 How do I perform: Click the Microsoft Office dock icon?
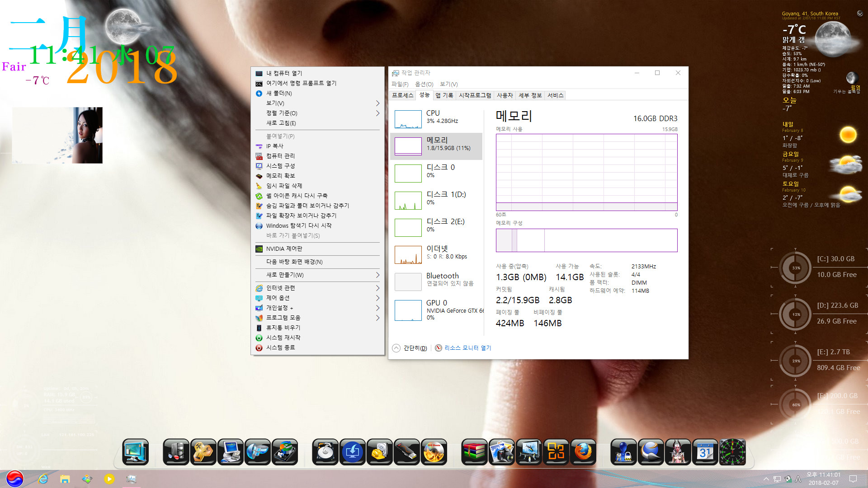tap(556, 451)
